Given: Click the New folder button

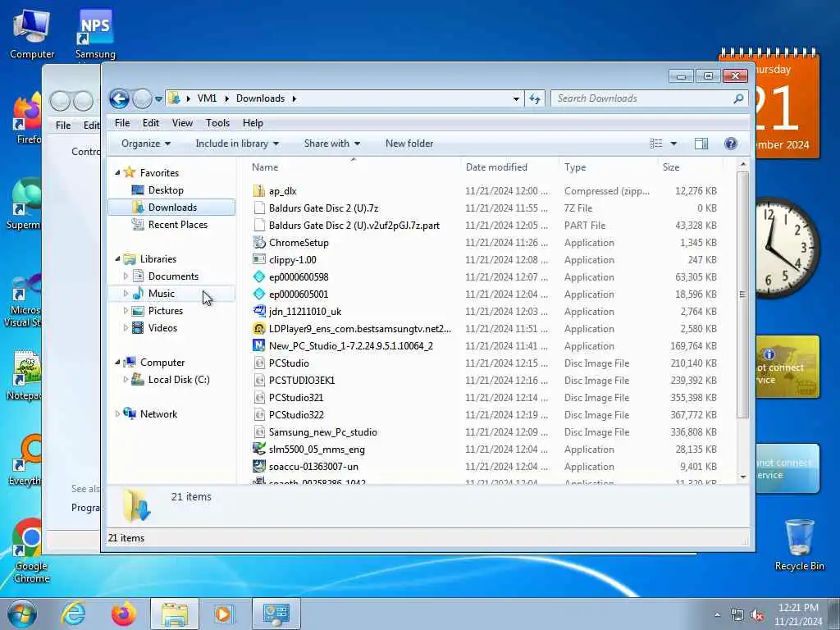Looking at the screenshot, I should point(409,144).
